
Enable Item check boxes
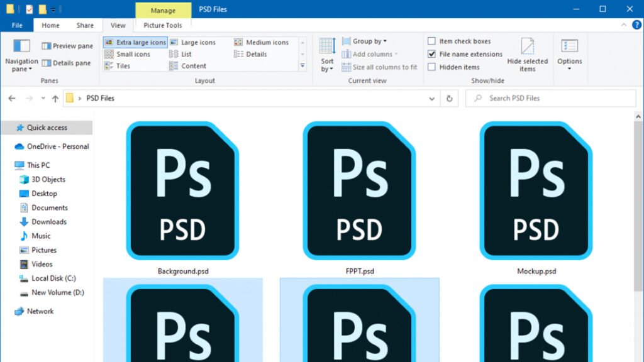tap(431, 41)
